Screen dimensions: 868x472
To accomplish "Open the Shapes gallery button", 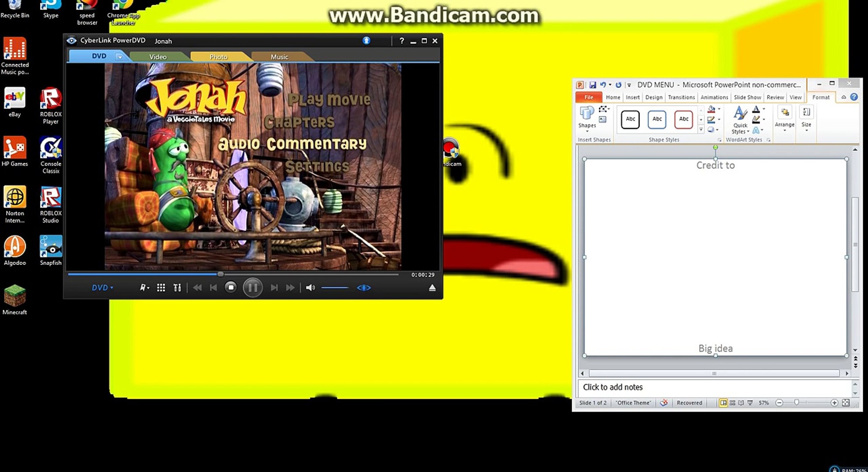I will 587,118.
